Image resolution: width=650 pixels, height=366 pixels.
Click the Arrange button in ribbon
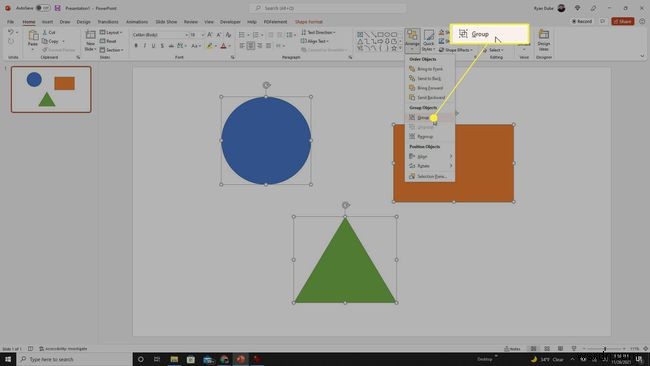coord(412,40)
